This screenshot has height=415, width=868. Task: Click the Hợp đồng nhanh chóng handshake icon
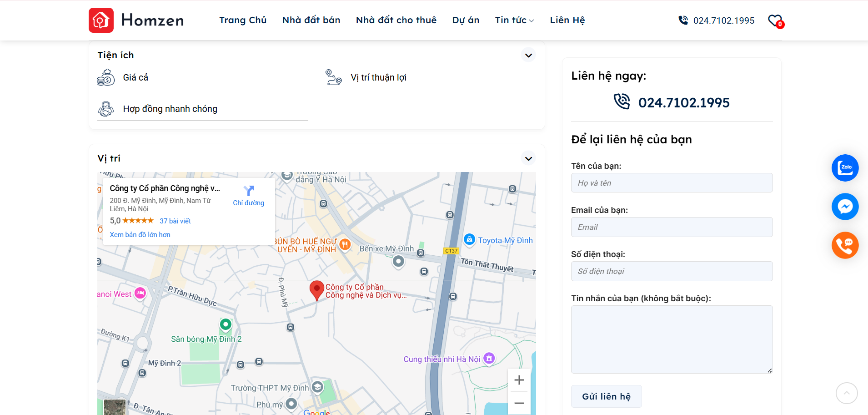click(x=106, y=109)
